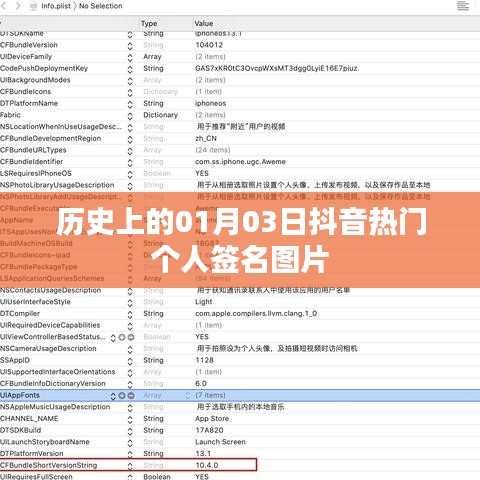The image size is (480, 480).
Task: Select value 6.0 of CFBundleInfoDictionaryVersion
Action: coord(201,383)
